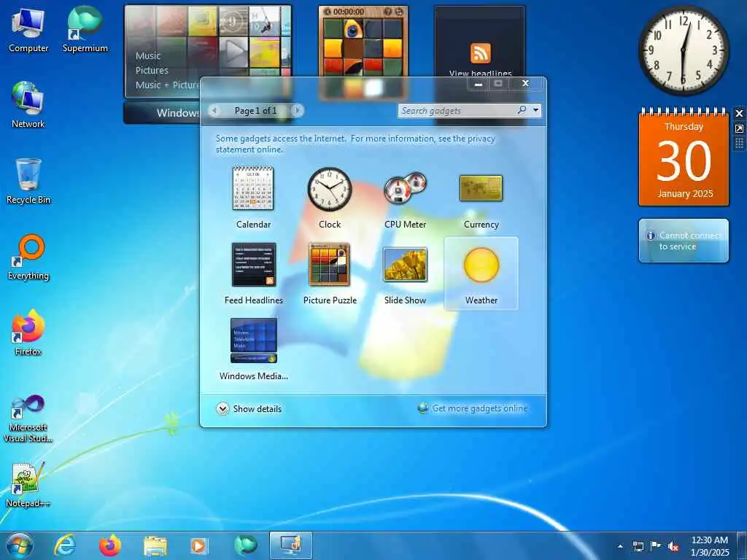
Task: Expand Show details chevron
Action: pyautogui.click(x=222, y=409)
